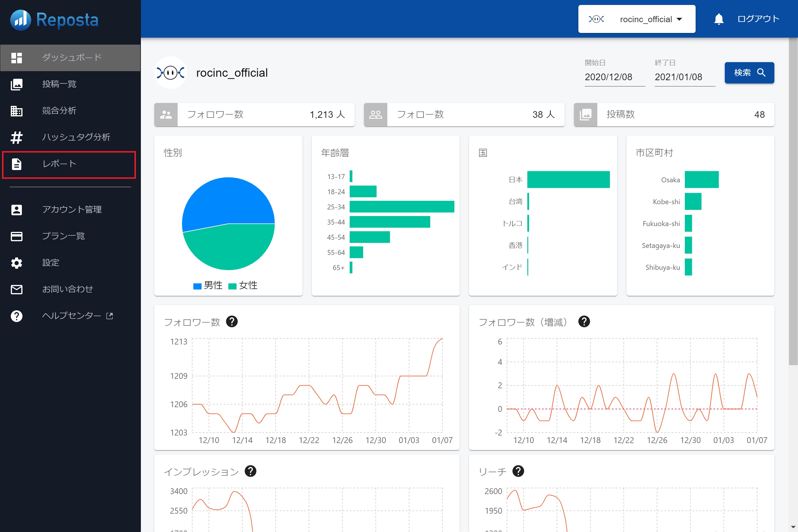Click the 日本 country bar
The image size is (798, 532).
tap(568, 179)
